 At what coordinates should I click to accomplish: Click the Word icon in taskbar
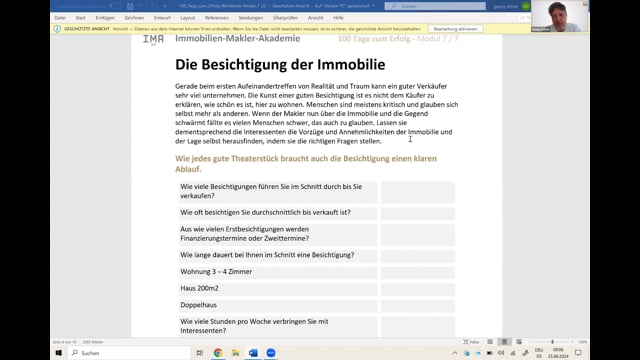tap(253, 353)
